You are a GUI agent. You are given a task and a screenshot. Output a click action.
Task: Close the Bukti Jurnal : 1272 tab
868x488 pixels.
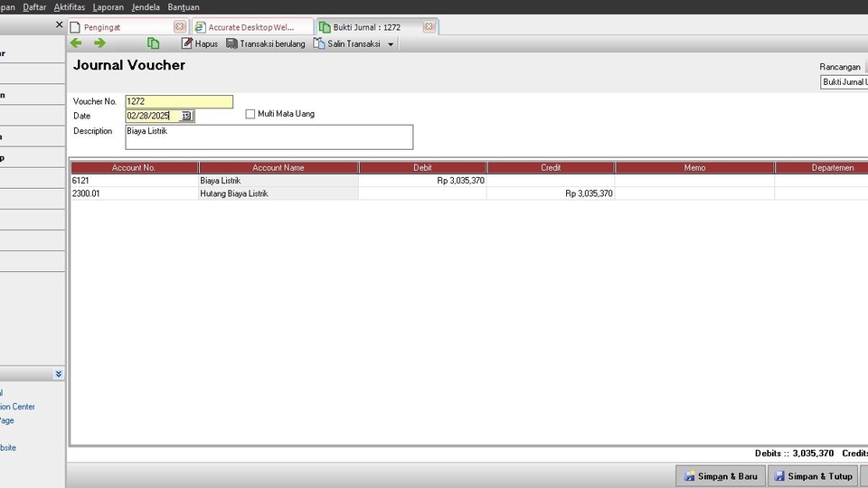click(x=429, y=27)
